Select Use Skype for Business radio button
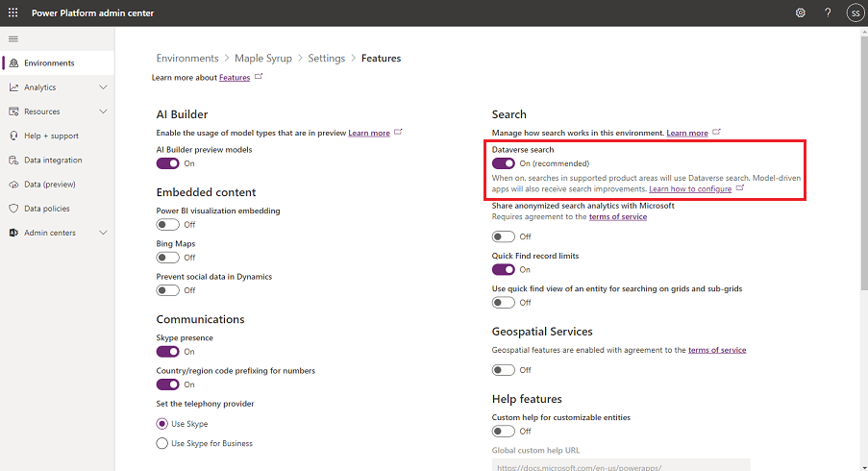 [161, 443]
